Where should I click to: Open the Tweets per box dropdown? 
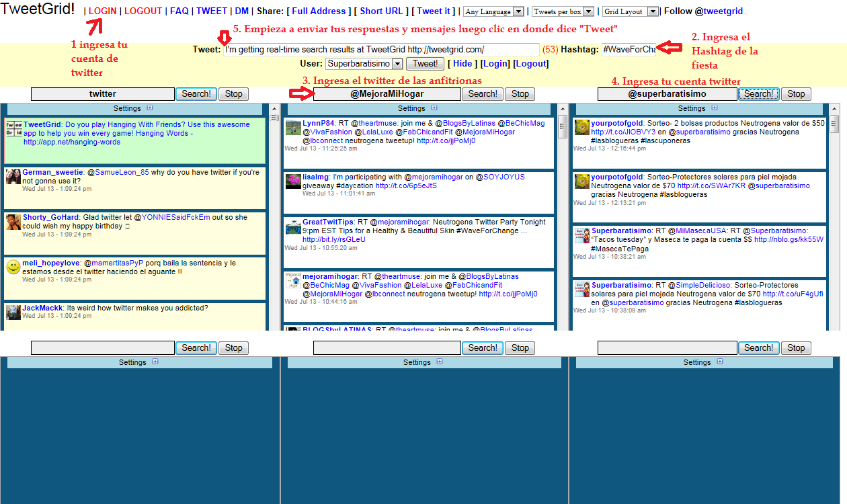[563, 11]
